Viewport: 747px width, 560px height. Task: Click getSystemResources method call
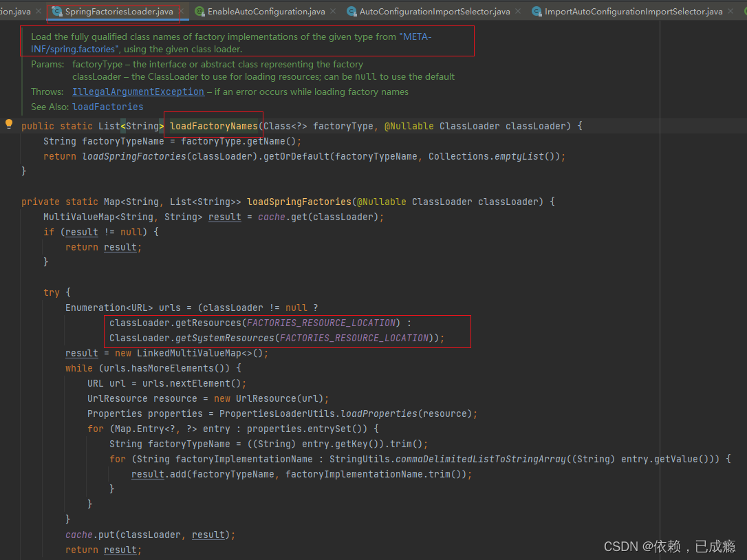point(225,338)
